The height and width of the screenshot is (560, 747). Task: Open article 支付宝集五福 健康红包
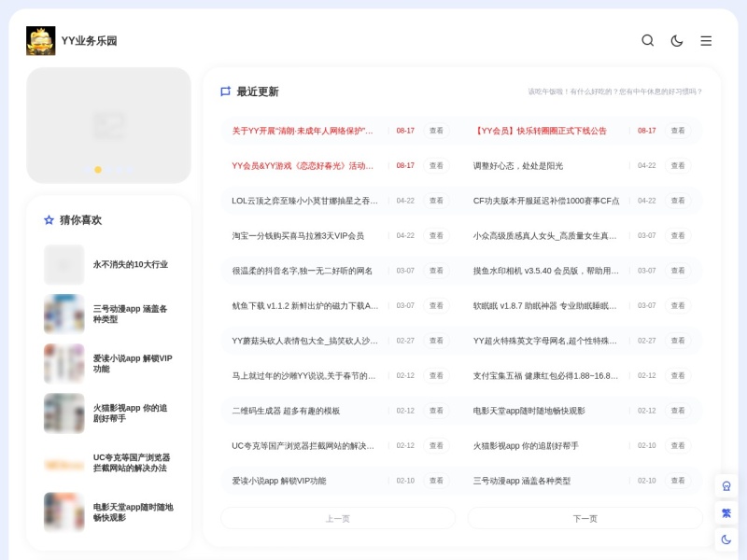click(545, 376)
